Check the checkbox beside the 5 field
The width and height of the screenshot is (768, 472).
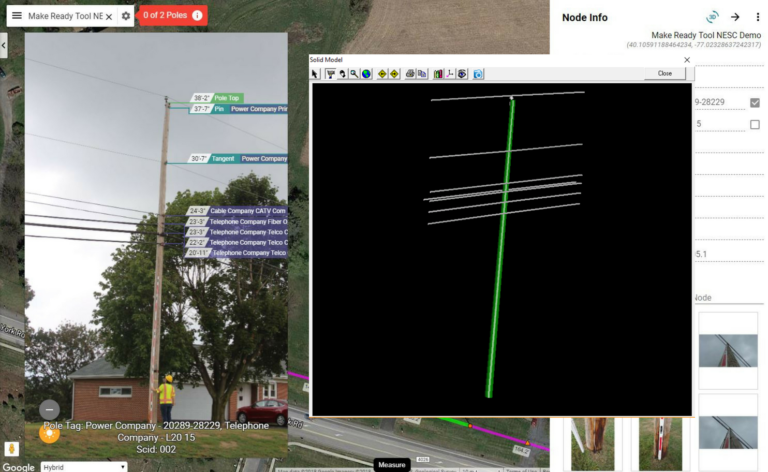(x=755, y=124)
